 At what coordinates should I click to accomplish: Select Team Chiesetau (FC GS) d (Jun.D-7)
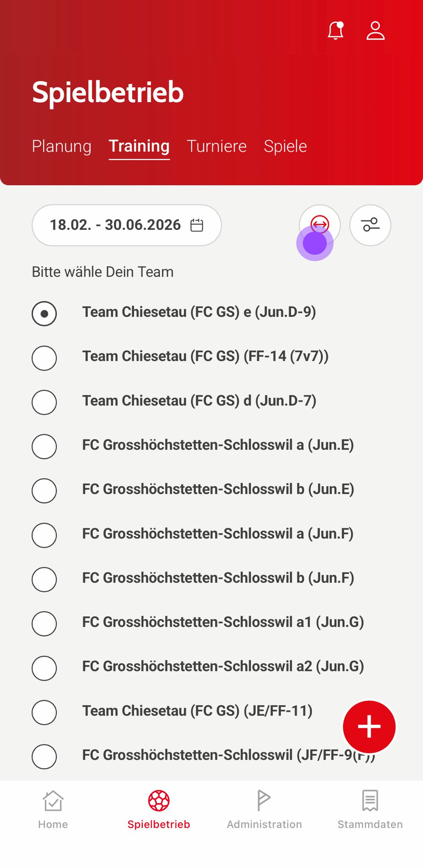pyautogui.click(x=44, y=402)
